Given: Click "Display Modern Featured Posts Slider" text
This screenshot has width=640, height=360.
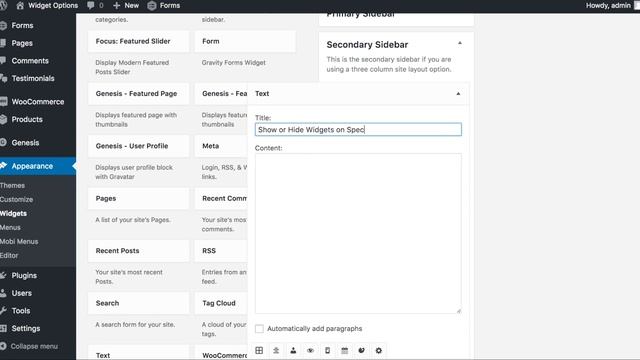Looking at the screenshot, I should pos(132,67).
